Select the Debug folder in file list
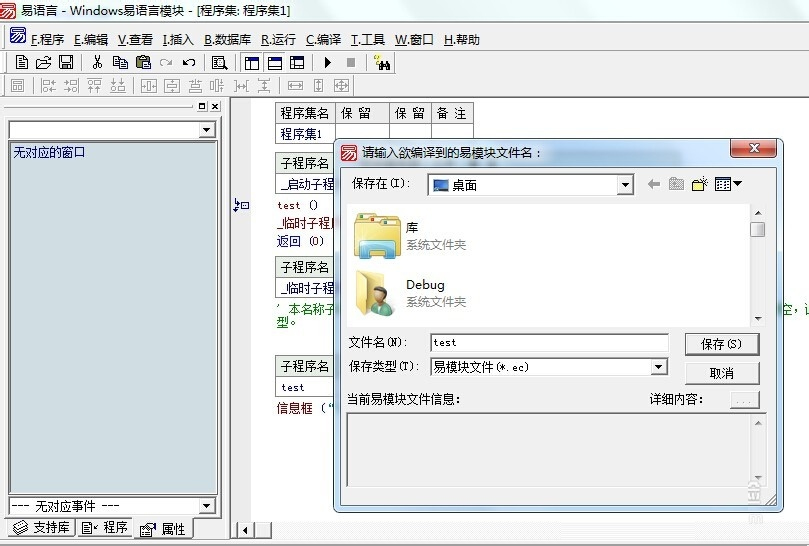The image size is (809, 546). click(410, 293)
